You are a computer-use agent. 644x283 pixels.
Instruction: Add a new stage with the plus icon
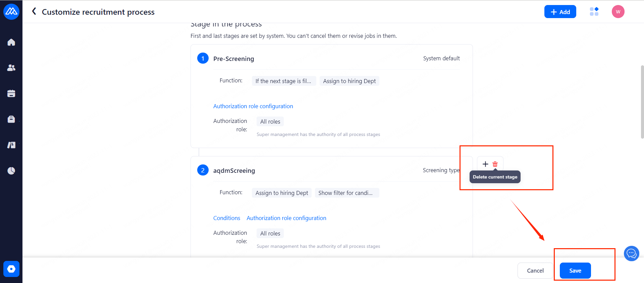485,164
